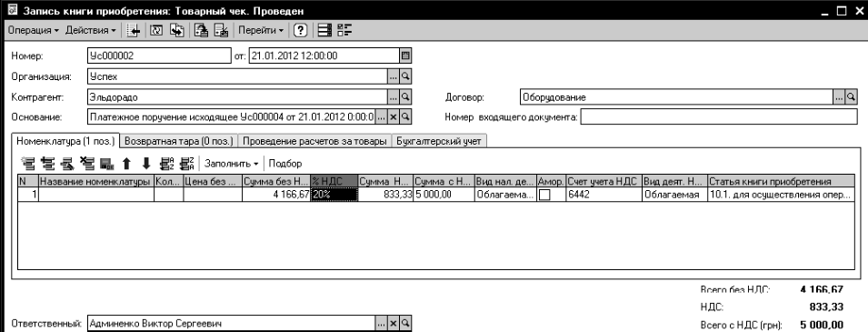
Task: Click the document-with-person icon after the second separator
Action: 201,31
